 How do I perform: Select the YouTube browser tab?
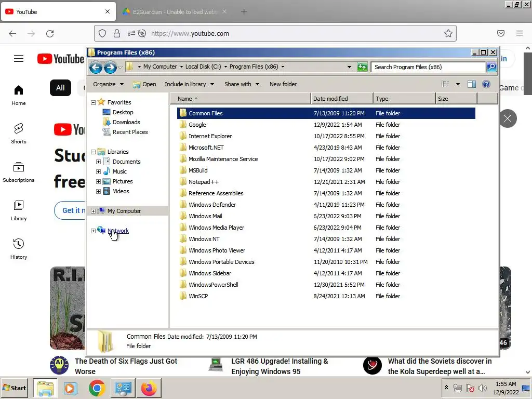click(x=58, y=12)
